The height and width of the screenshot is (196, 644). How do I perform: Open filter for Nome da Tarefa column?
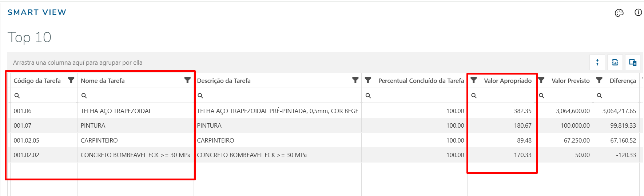[x=187, y=80]
